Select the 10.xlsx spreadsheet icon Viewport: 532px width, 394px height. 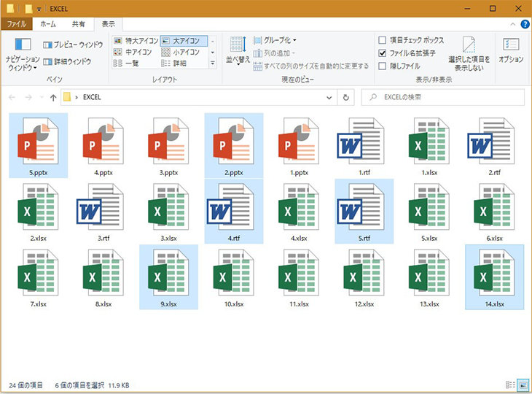[233, 273]
